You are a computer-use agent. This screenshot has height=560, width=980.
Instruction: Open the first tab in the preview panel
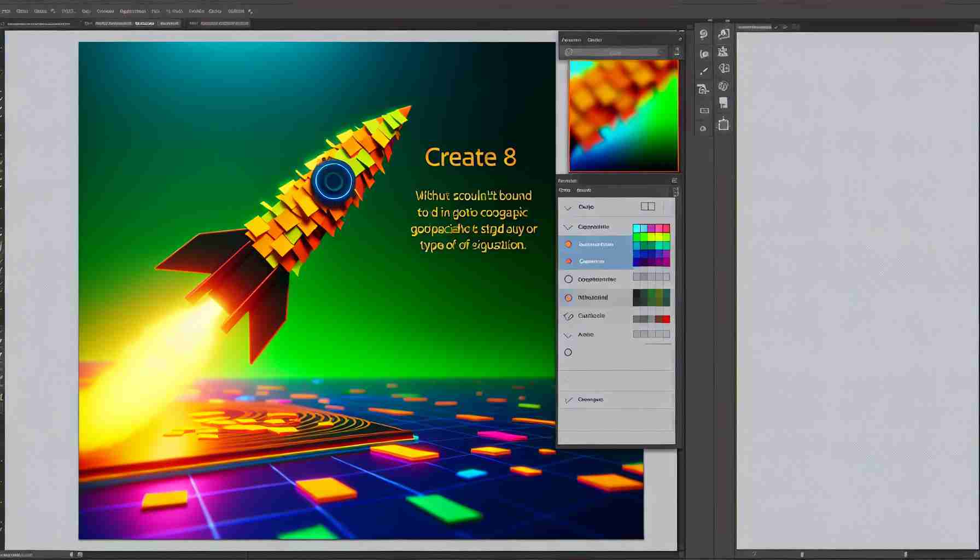(571, 40)
